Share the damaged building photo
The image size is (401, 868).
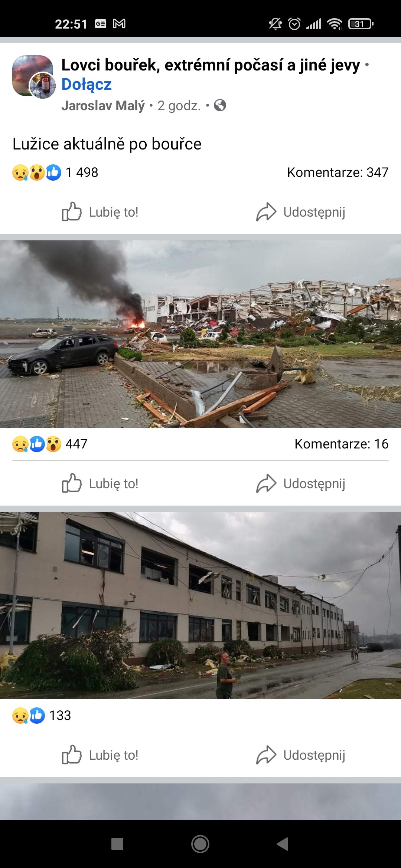tap(301, 755)
